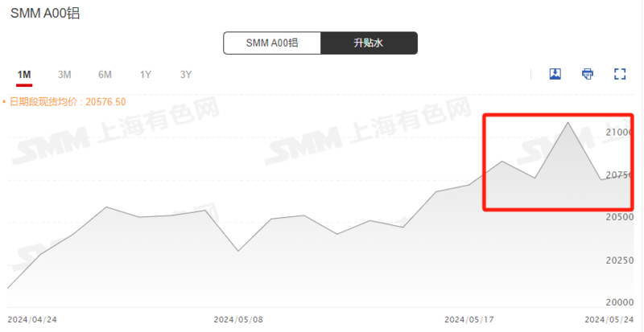Display the 3Y time range chart

186,75
